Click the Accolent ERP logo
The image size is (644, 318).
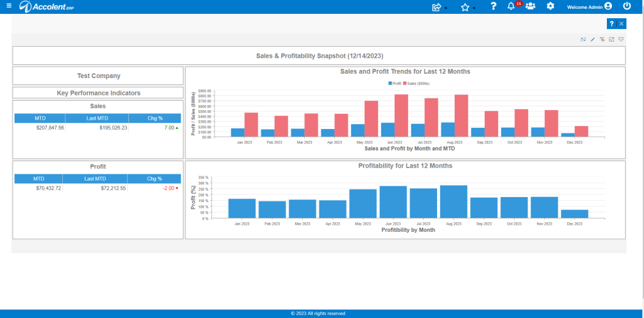[x=47, y=6]
